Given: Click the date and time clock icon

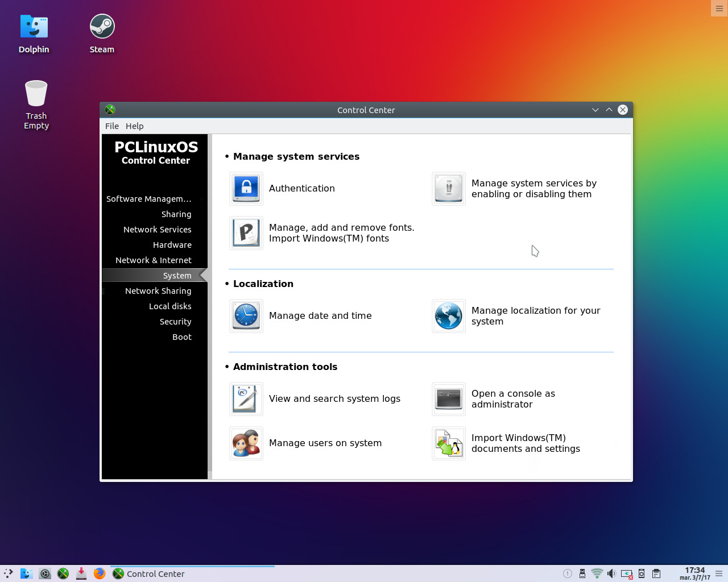Looking at the screenshot, I should 246,316.
